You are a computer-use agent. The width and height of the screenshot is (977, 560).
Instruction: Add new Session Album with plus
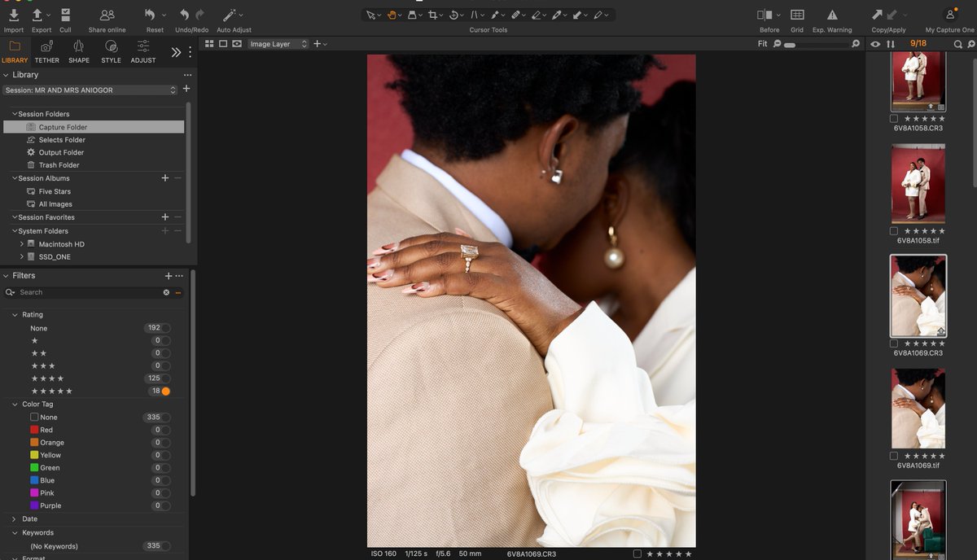point(165,178)
